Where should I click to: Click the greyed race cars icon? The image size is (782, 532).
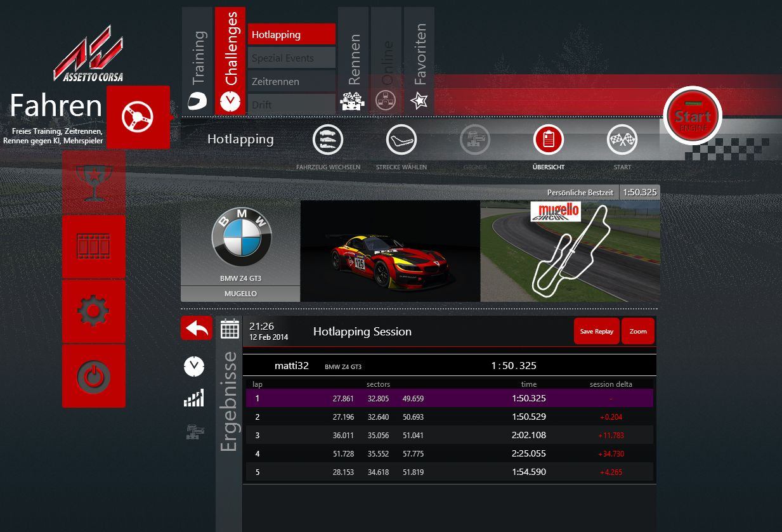click(194, 432)
